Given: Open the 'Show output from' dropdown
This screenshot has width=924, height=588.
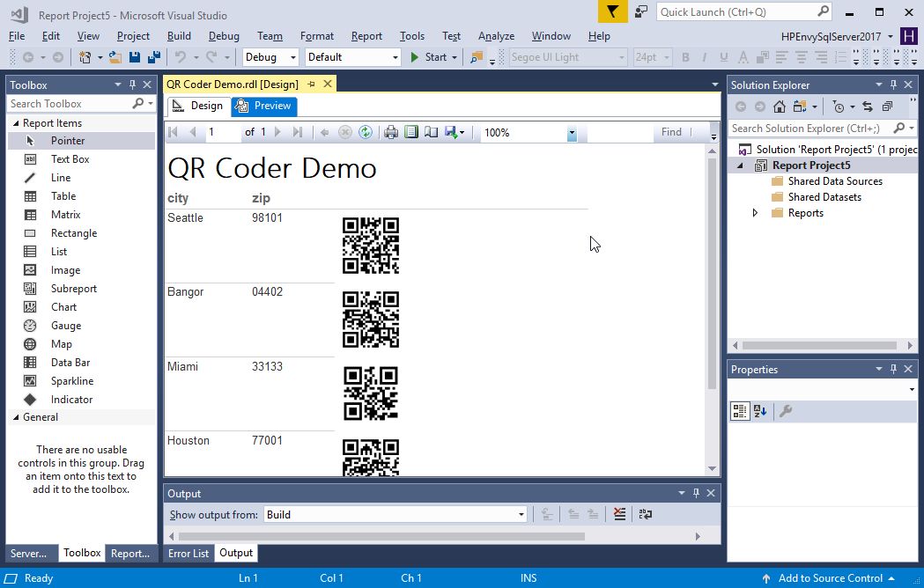Looking at the screenshot, I should [395, 515].
